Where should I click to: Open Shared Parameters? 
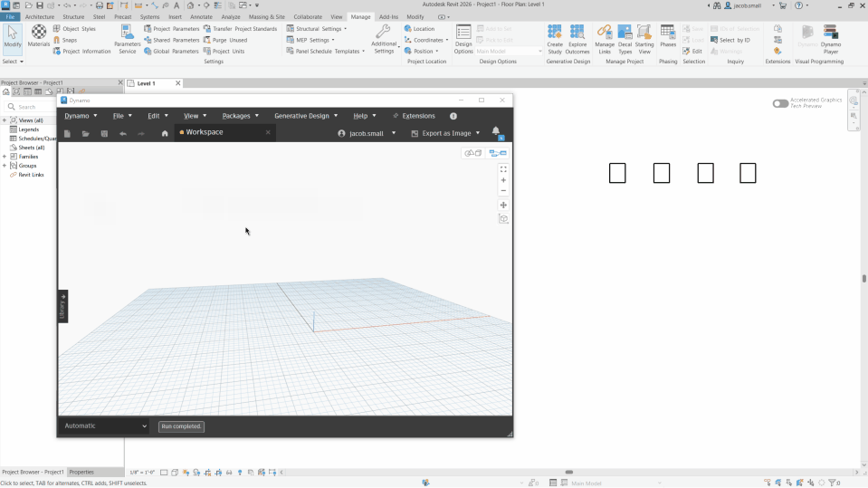[x=171, y=40]
